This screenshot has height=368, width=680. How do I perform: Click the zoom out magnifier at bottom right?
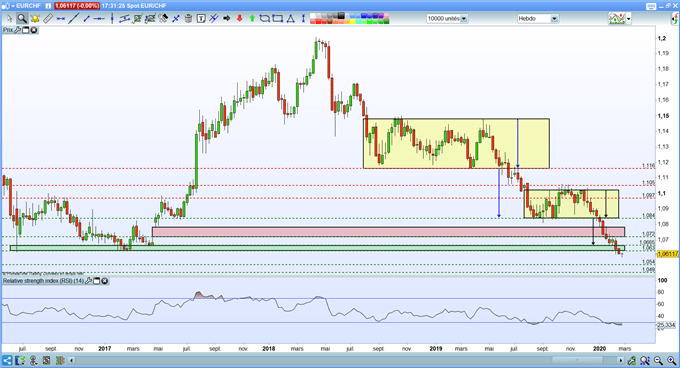[658, 360]
